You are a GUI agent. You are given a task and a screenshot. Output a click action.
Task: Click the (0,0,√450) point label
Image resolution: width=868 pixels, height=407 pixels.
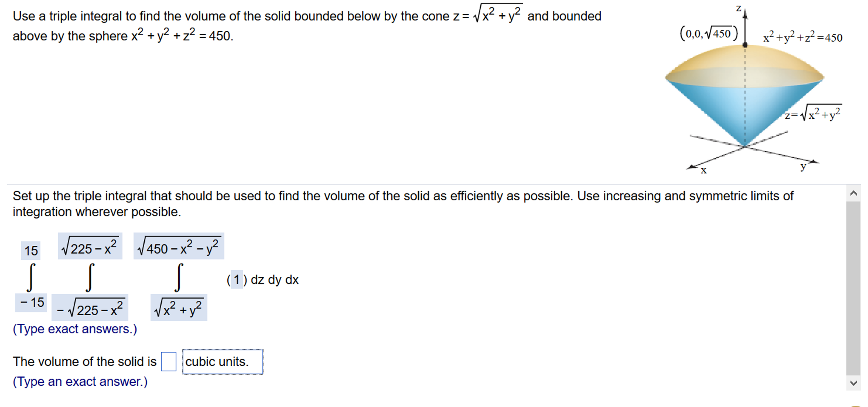point(709,33)
